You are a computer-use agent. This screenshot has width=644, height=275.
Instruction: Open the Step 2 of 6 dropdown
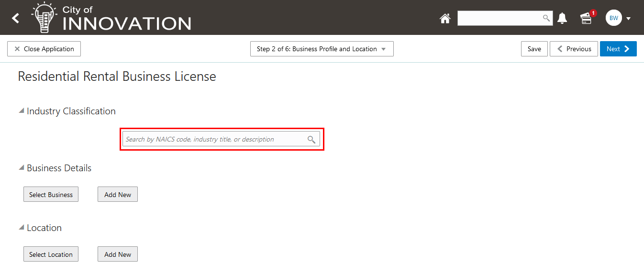(x=322, y=49)
